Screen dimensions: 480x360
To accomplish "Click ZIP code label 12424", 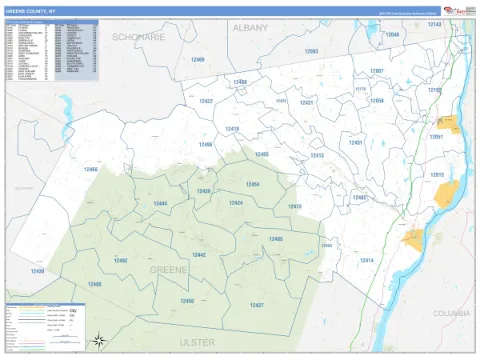I will click(236, 203).
